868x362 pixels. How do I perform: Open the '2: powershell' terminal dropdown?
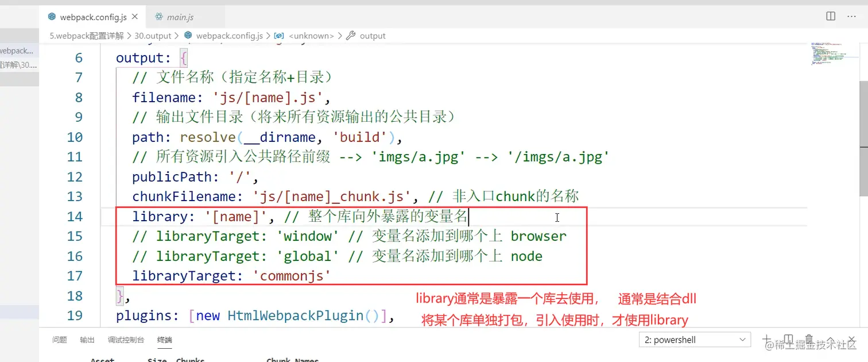click(x=695, y=340)
